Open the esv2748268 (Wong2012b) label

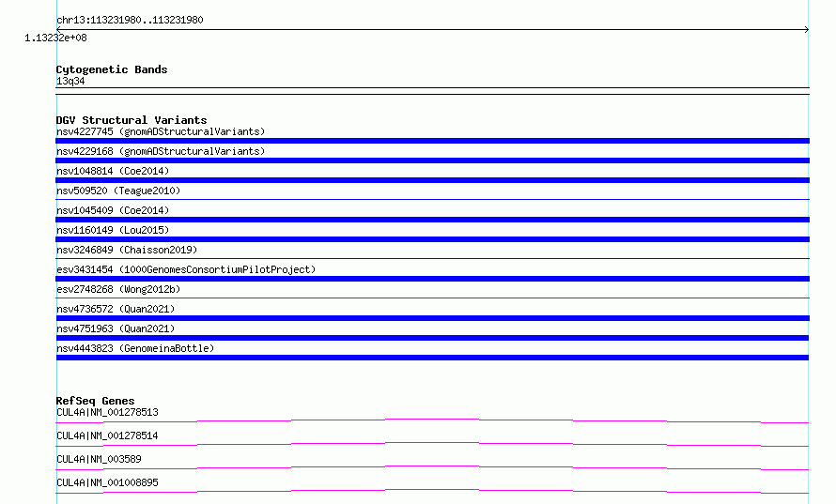(118, 289)
